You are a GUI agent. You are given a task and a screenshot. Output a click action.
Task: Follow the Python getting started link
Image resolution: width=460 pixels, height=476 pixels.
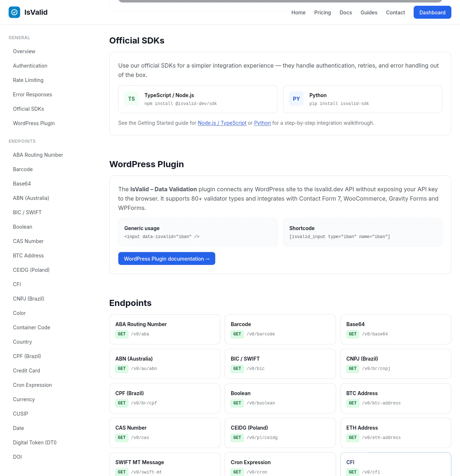(x=262, y=123)
